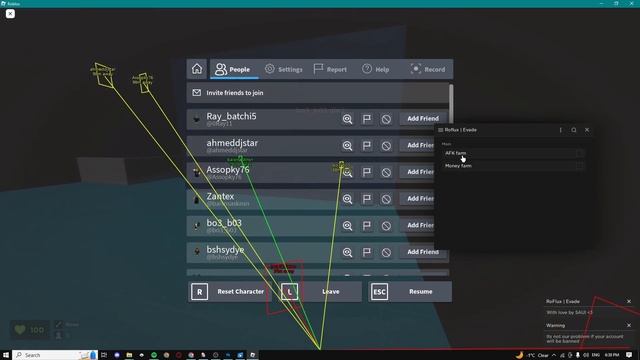The width and height of the screenshot is (640, 360).
Task: Open RoFlux panel more options
Action: pyautogui.click(x=560, y=130)
